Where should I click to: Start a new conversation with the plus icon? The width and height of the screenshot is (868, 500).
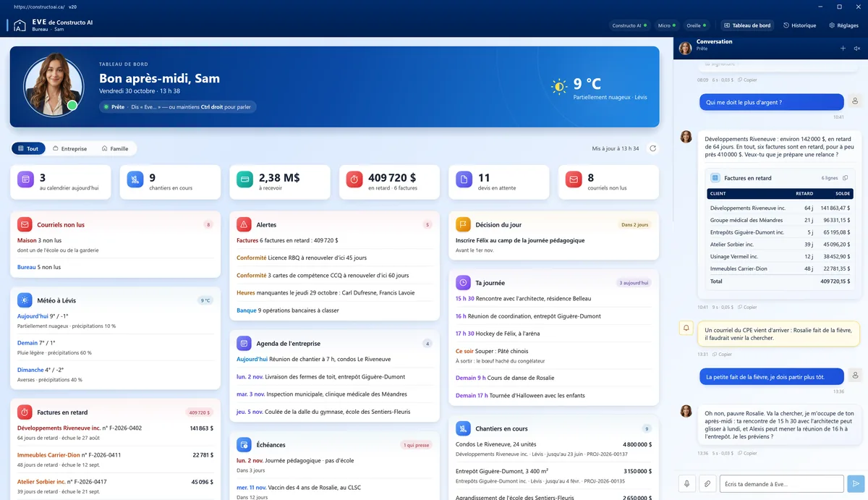click(843, 48)
